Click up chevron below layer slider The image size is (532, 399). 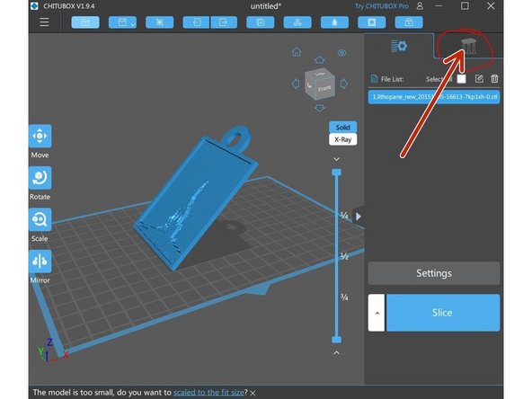point(336,353)
